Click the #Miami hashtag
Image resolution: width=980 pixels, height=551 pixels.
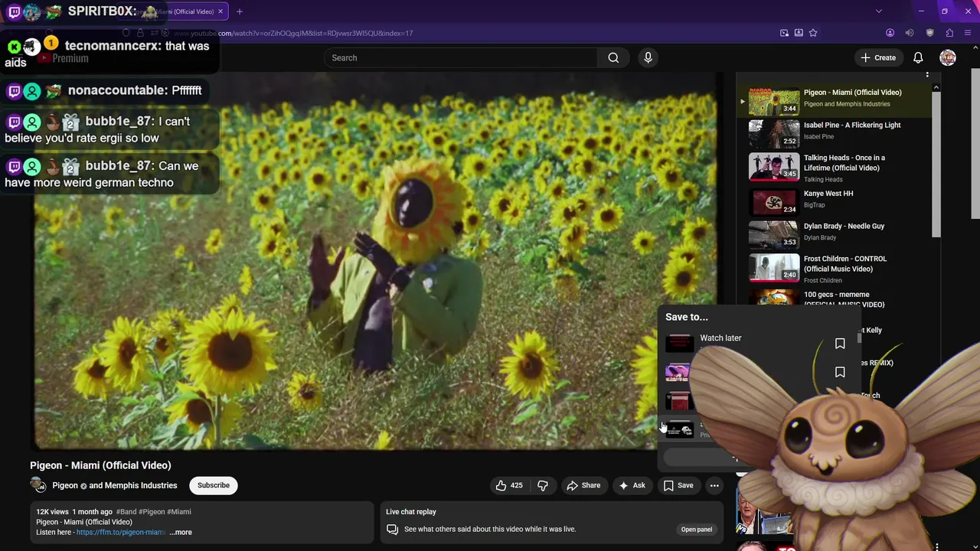(179, 511)
